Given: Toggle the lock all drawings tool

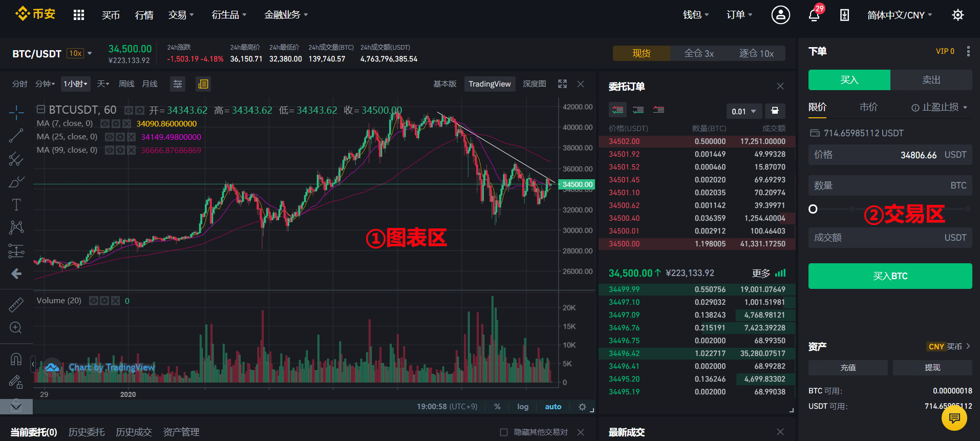Looking at the screenshot, I should [x=16, y=382].
